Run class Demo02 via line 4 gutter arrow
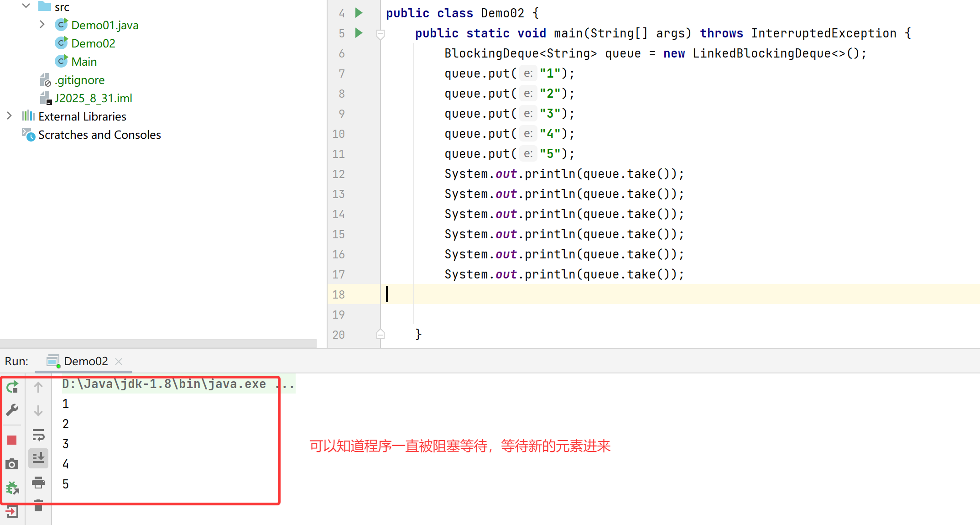This screenshot has width=980, height=525. tap(359, 13)
